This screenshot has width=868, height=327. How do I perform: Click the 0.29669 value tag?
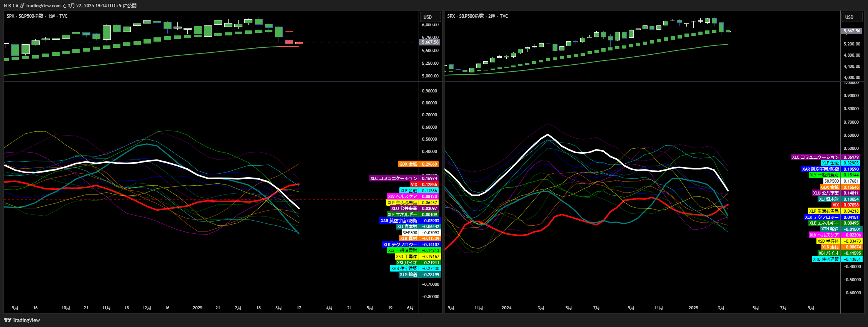[x=429, y=164]
